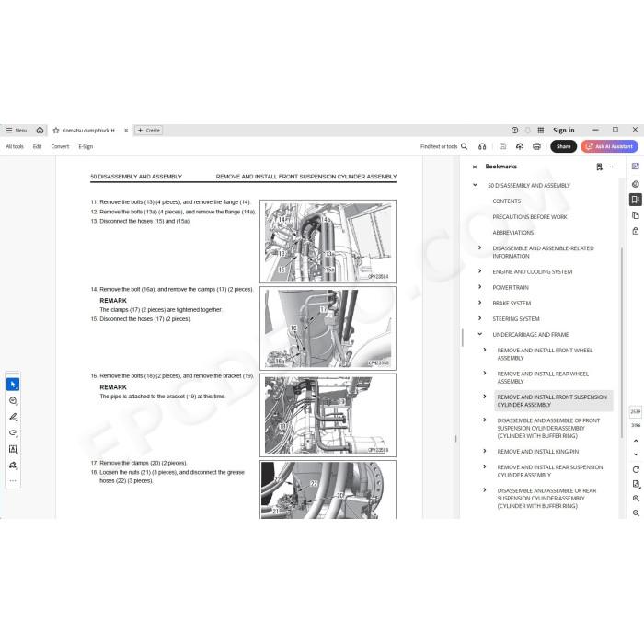Click the Find text or tools search field

[x=439, y=146]
